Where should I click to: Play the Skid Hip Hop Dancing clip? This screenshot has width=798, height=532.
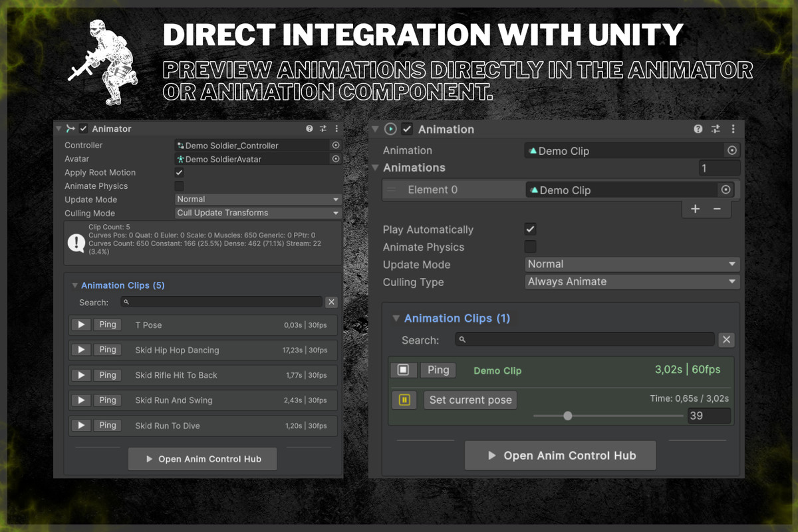pos(81,350)
